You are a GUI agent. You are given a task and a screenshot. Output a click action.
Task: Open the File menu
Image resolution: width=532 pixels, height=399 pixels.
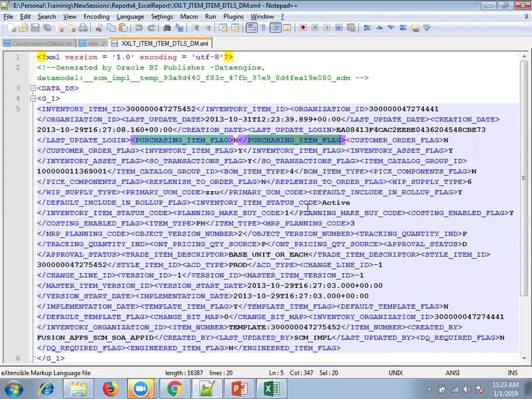coord(8,17)
